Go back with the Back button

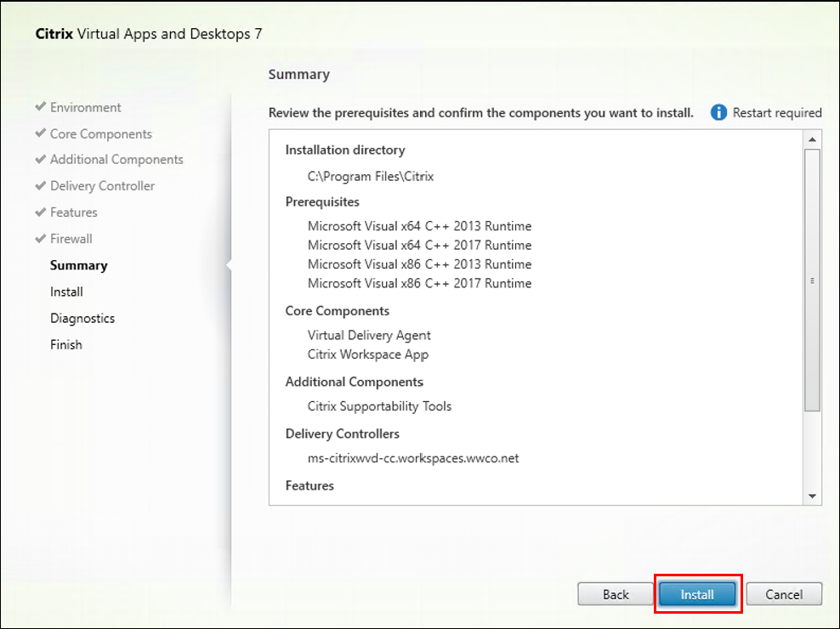point(616,594)
